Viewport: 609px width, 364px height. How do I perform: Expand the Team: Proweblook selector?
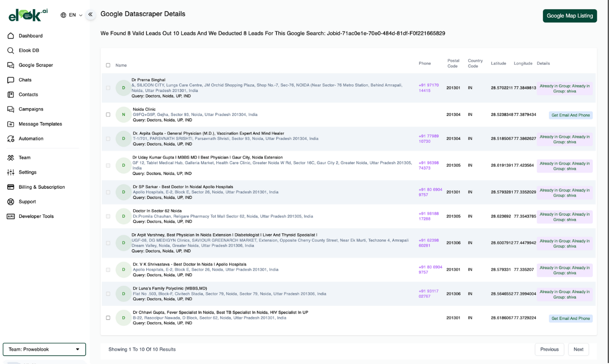pos(44,350)
